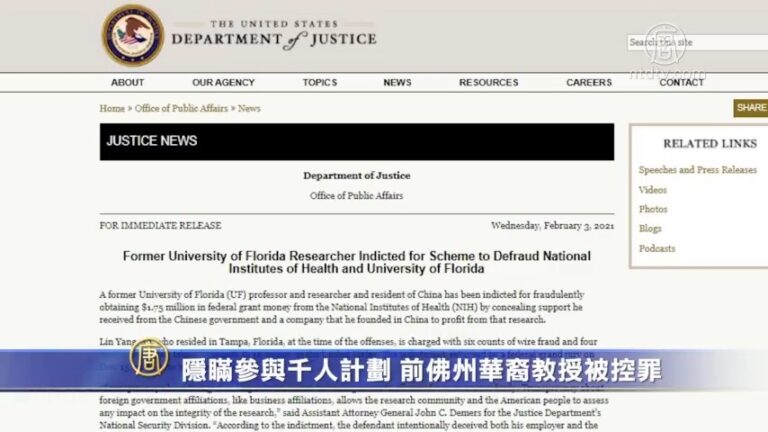Click the RELATED LINKS heading

[x=710, y=144]
